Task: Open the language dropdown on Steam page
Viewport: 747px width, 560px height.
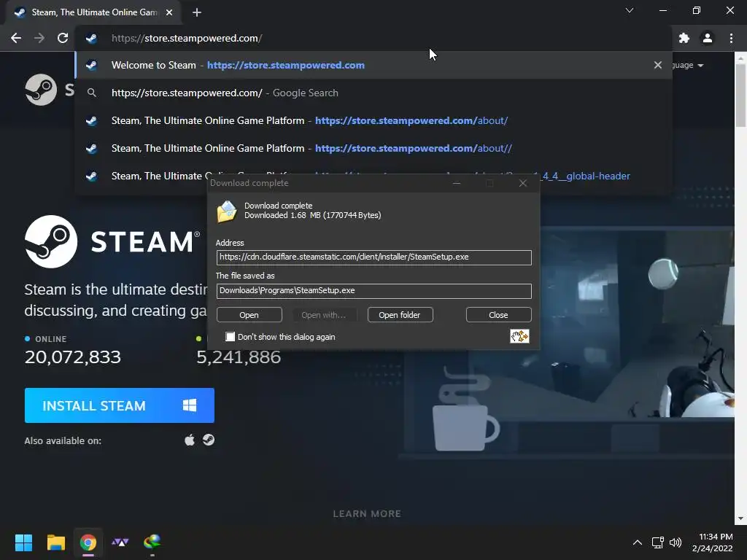Action: [x=687, y=65]
